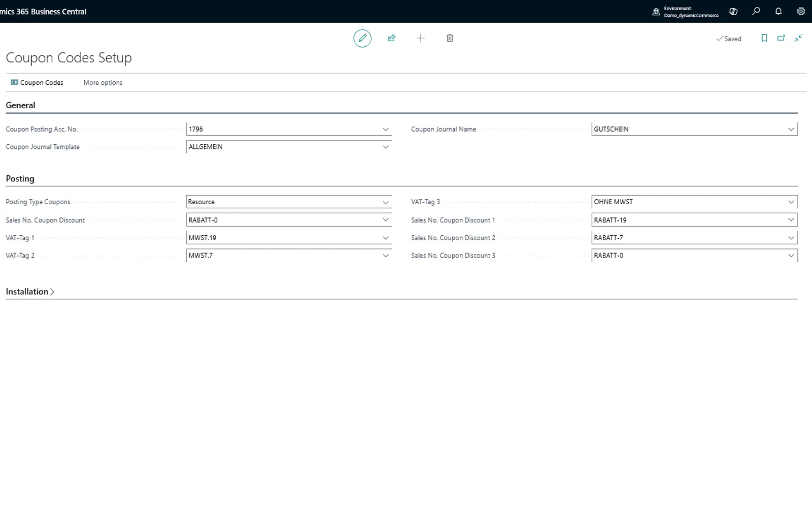Expand the Installation section

point(30,292)
